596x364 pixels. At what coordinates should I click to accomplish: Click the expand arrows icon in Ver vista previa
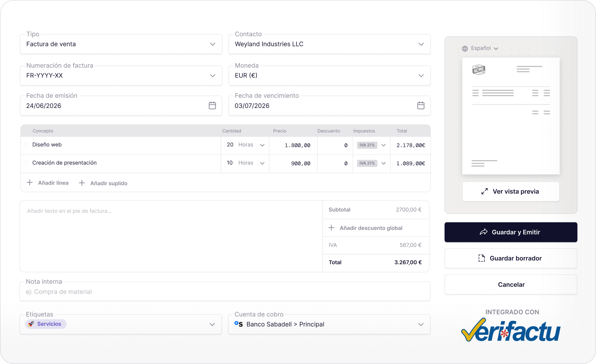[x=485, y=191]
